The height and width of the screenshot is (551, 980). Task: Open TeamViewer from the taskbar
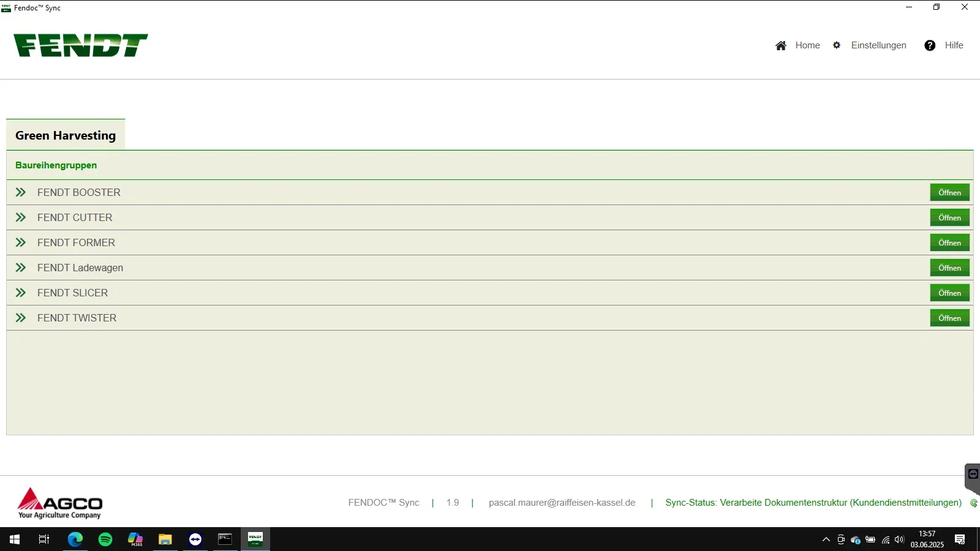pos(195,539)
